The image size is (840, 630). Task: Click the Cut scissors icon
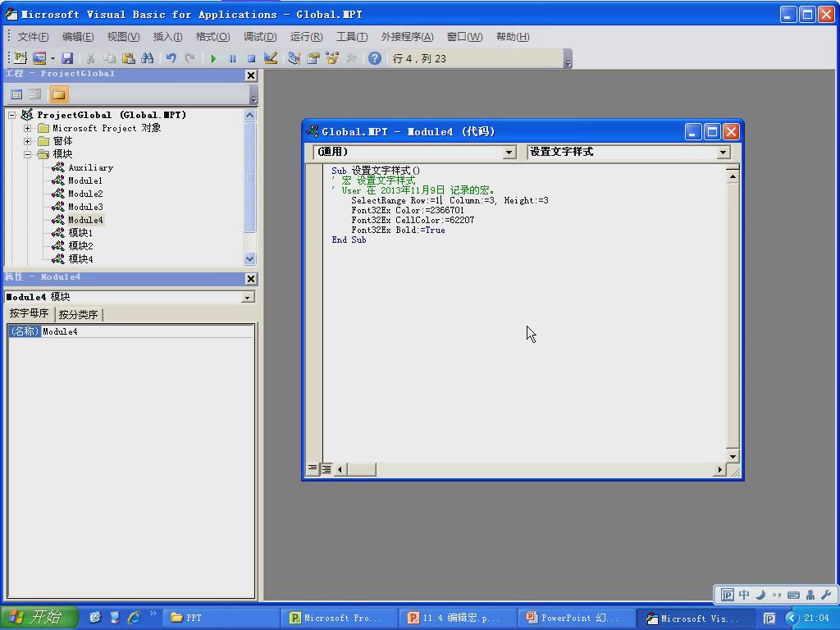click(x=90, y=58)
